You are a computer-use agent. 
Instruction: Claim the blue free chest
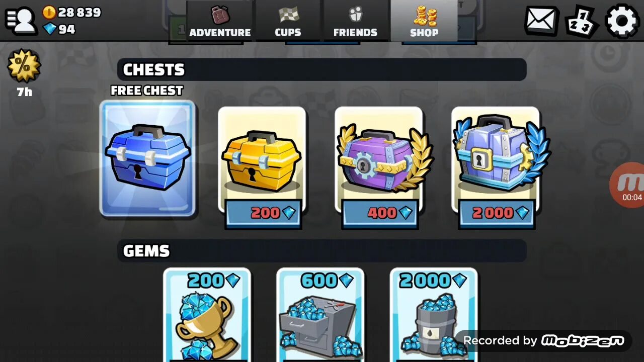coord(147,158)
